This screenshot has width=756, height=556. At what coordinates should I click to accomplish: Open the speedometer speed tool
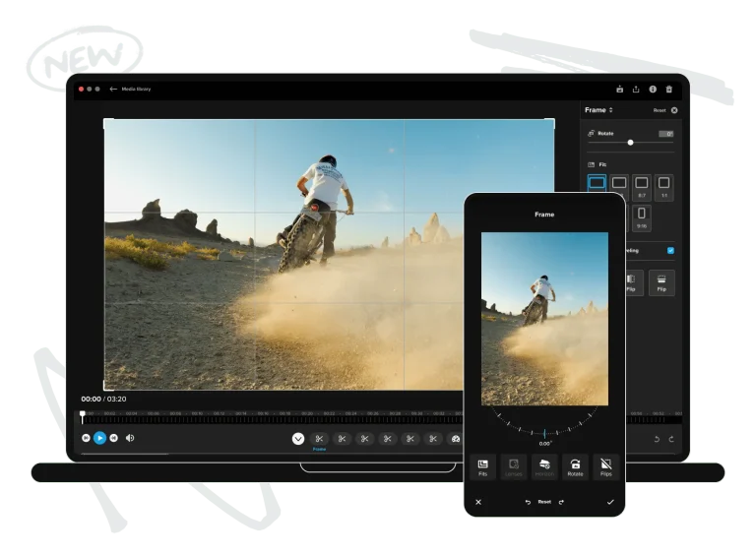455,439
